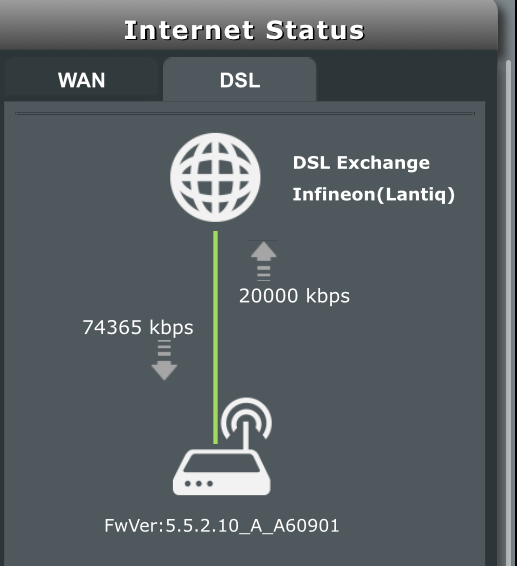517x566 pixels.
Task: Select the DSL tab
Action: pyautogui.click(x=240, y=79)
